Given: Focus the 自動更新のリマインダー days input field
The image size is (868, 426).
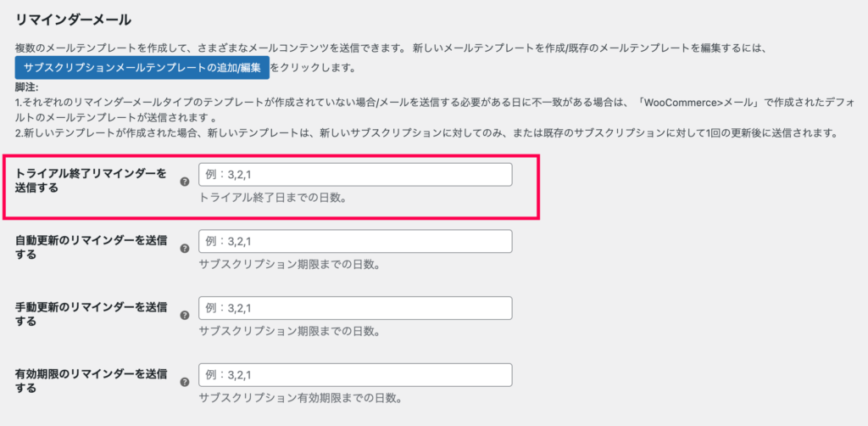Looking at the screenshot, I should [355, 242].
